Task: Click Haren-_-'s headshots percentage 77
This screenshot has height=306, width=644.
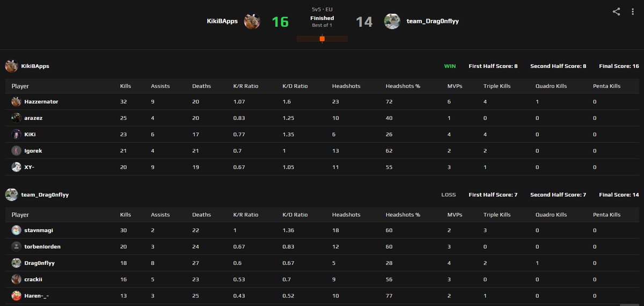Action: pos(389,295)
